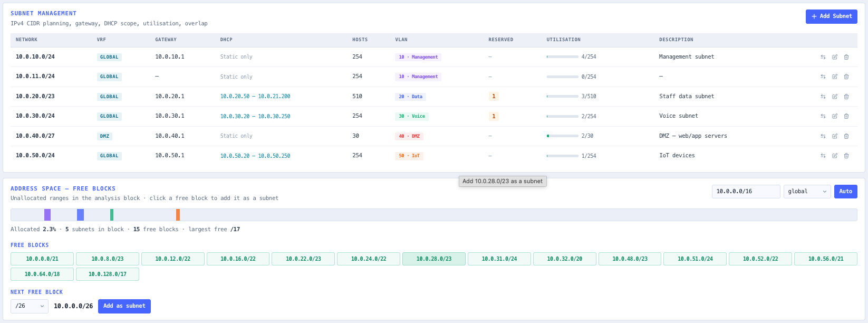Delete the 10.0.11.0/24 subnet
This screenshot has width=868, height=323.
click(x=846, y=77)
